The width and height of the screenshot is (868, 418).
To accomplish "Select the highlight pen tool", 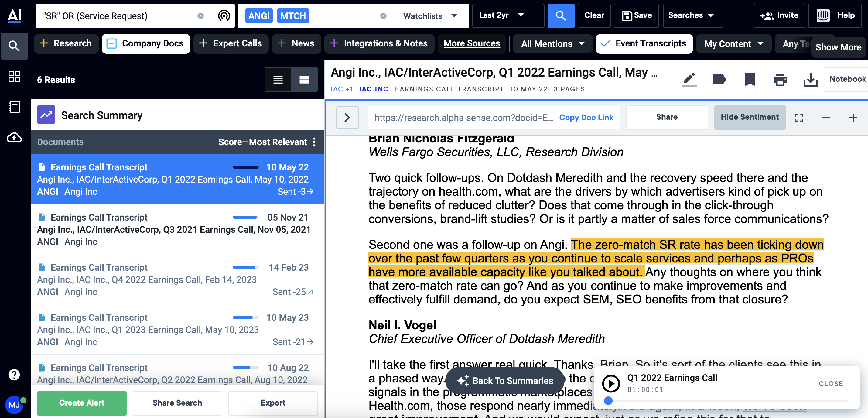I will 689,80.
